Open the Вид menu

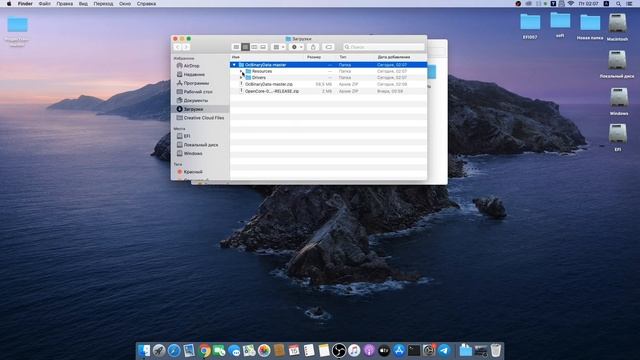pos(83,4)
